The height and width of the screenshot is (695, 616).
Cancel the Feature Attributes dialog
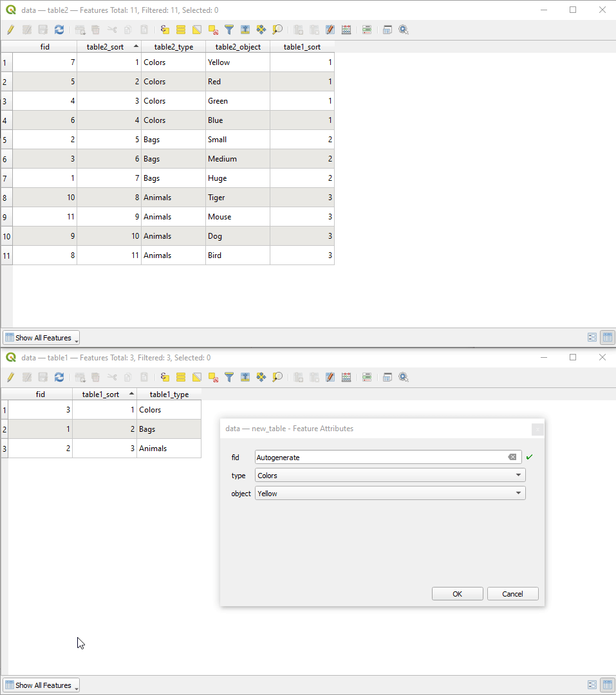pyautogui.click(x=512, y=593)
